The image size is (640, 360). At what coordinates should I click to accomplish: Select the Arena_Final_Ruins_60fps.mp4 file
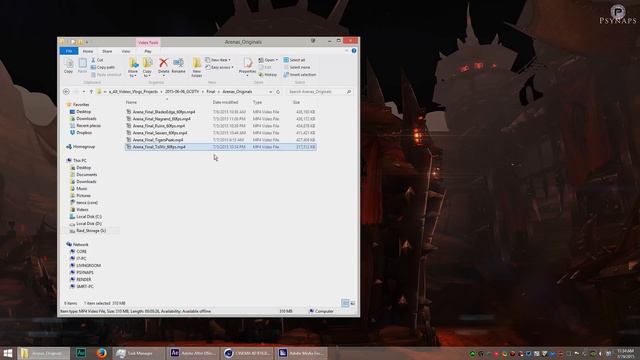point(220,126)
